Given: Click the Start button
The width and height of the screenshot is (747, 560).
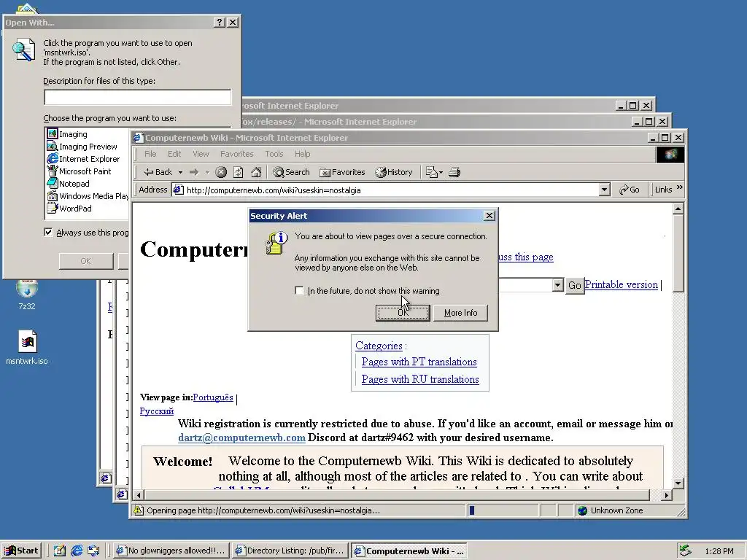Looking at the screenshot, I should tap(22, 551).
